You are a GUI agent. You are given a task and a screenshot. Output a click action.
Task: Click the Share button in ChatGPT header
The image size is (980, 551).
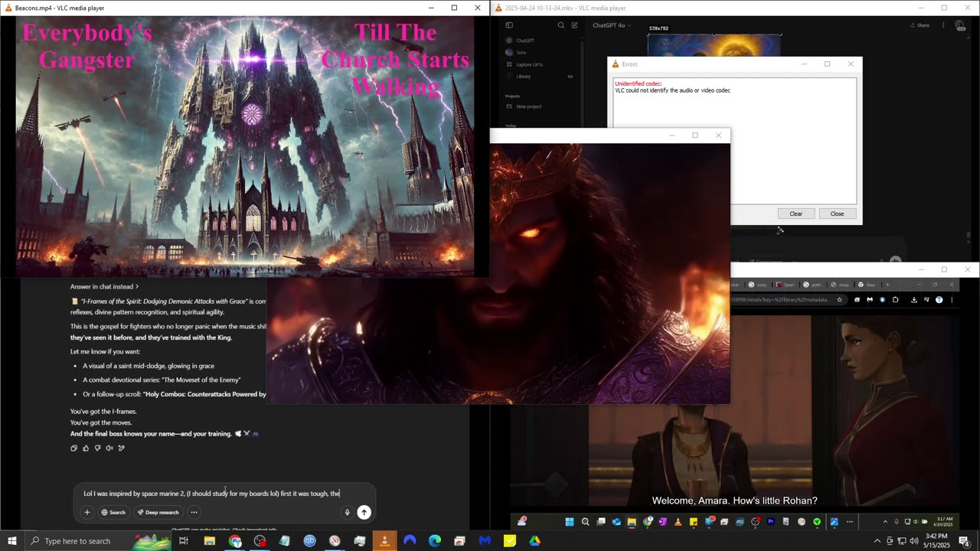coord(920,25)
